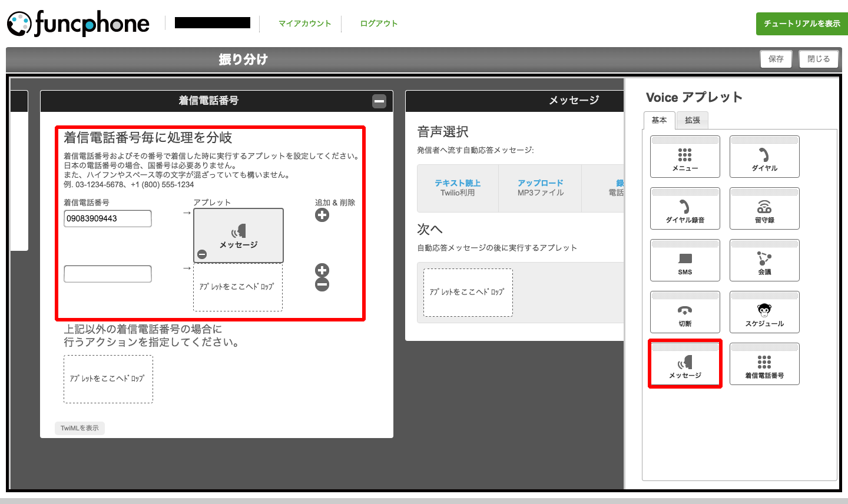Collapse the 着信電話番号 panel with minus button
This screenshot has height=504, width=848.
[x=379, y=101]
